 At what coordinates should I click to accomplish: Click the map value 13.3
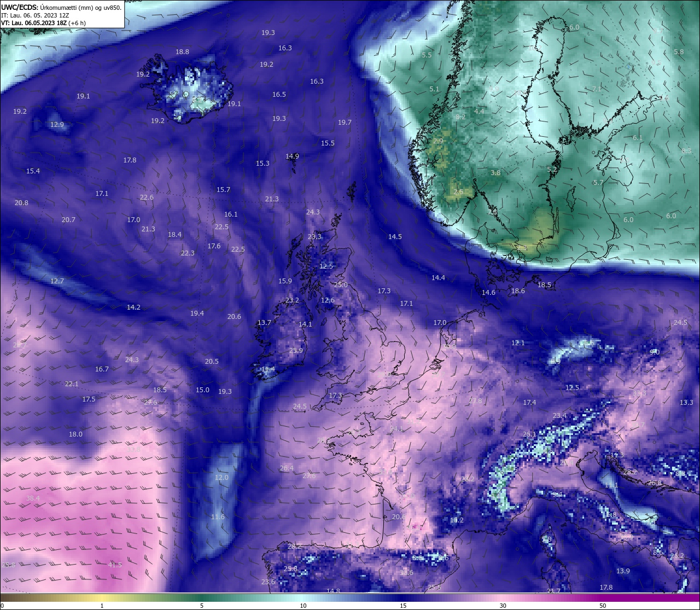pyautogui.click(x=686, y=403)
